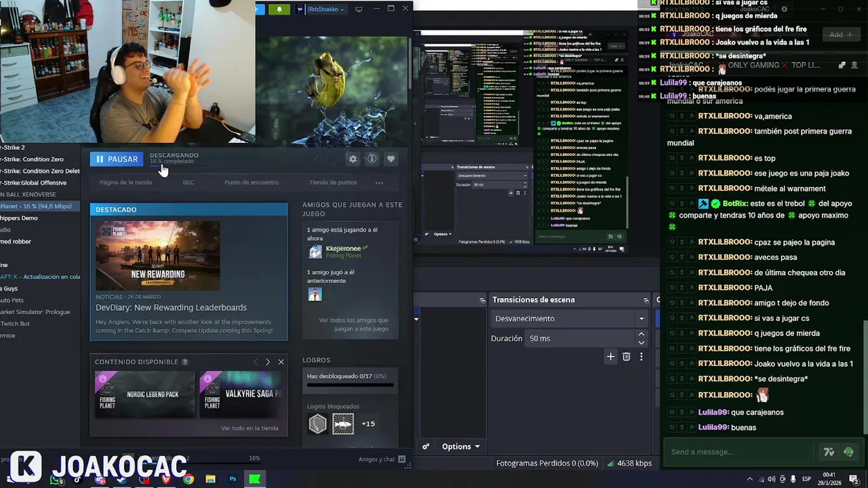The image size is (868, 488).
Task: Open the New Rewarding Leaderboards news thumbnail
Action: coord(158,256)
